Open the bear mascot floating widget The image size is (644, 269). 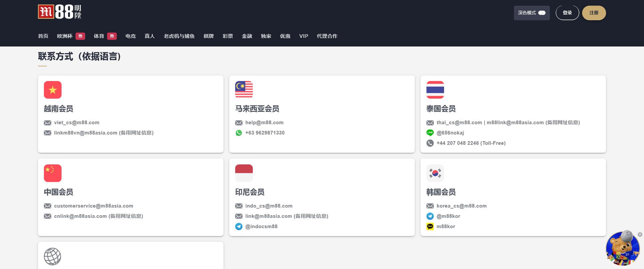(x=622, y=248)
